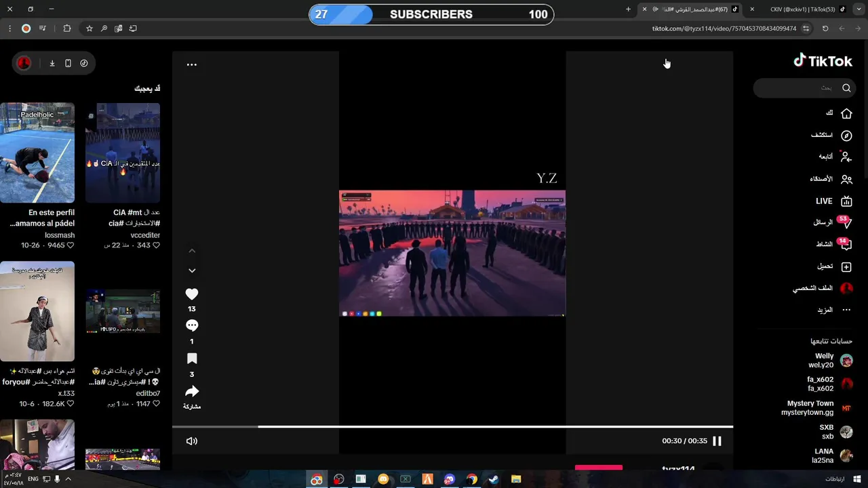
Task: Open followed account Welly wel.y20
Action: [830, 360]
